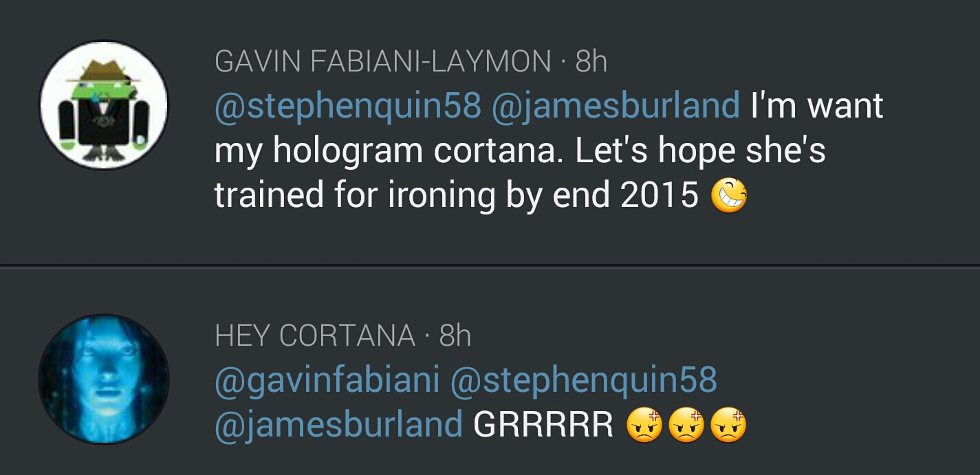Click the divider line between the two tweets

(490, 265)
